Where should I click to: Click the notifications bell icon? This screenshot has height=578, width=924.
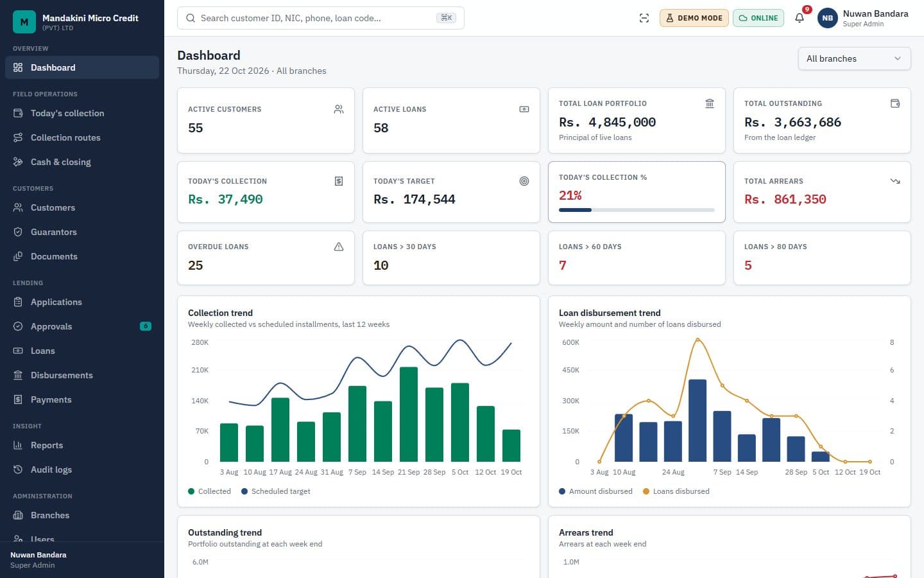(800, 18)
